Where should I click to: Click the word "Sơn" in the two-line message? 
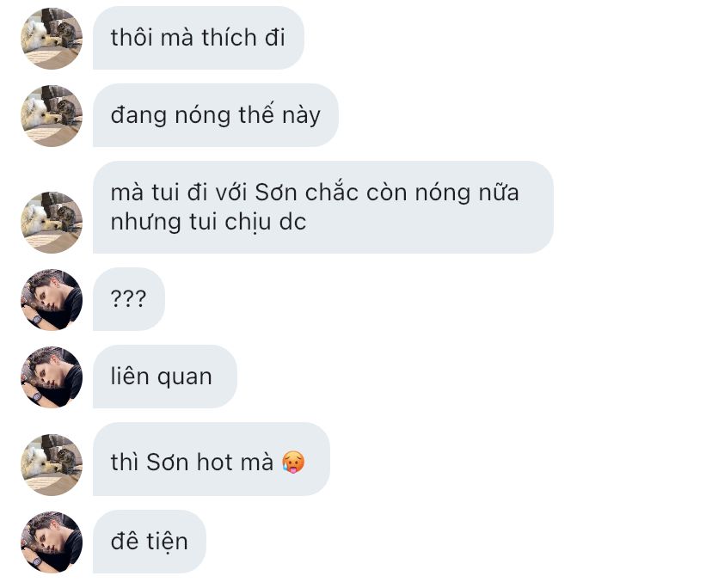276,192
